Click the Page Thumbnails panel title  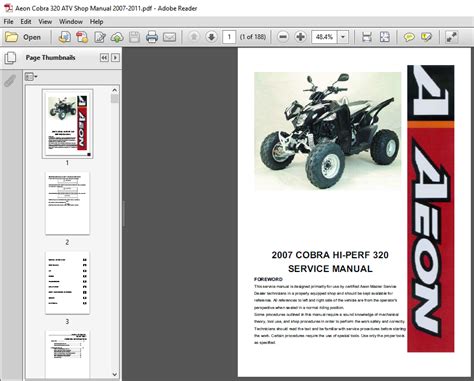coord(50,58)
